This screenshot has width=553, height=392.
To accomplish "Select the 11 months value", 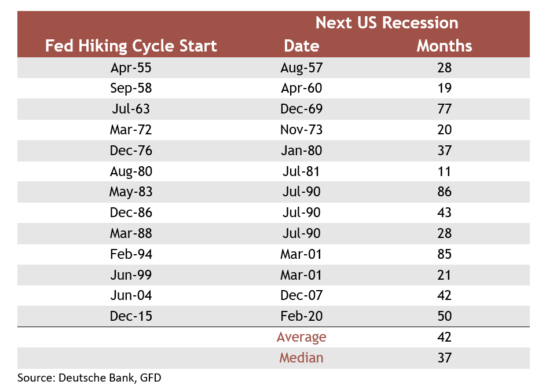I will click(444, 171).
